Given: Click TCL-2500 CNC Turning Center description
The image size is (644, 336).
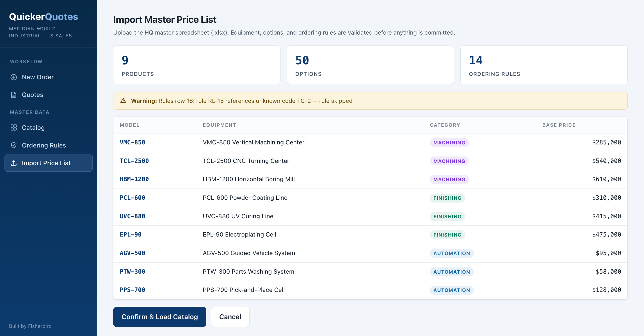Looking at the screenshot, I should pyautogui.click(x=246, y=161).
